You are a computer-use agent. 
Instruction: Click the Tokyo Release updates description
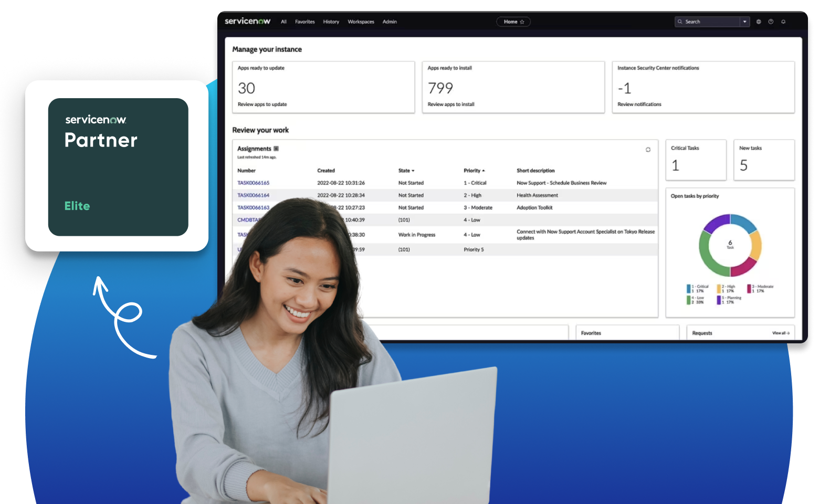click(586, 235)
